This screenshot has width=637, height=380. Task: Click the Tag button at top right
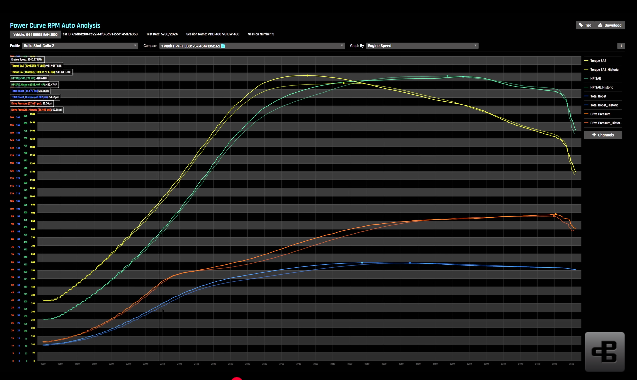585,25
